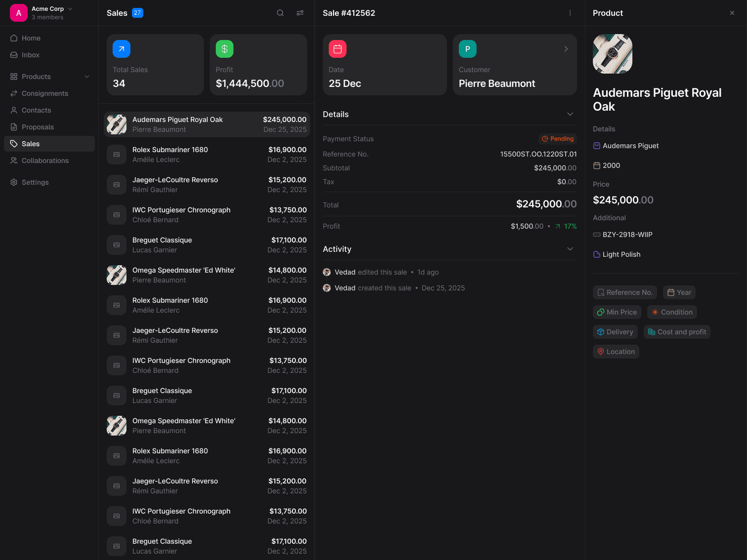Click the Total amount $245,000.00 in Details

coord(546,204)
